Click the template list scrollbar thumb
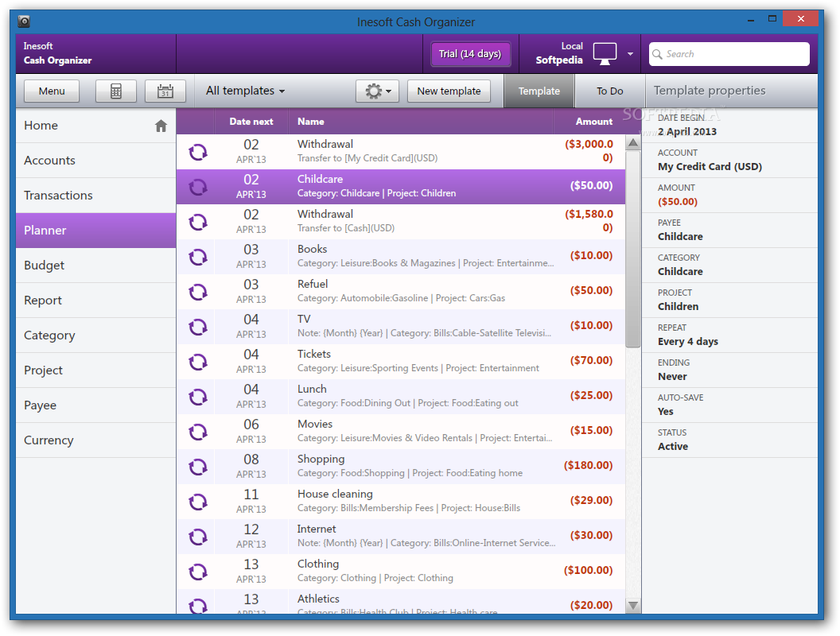The width and height of the screenshot is (840, 636). click(x=633, y=249)
